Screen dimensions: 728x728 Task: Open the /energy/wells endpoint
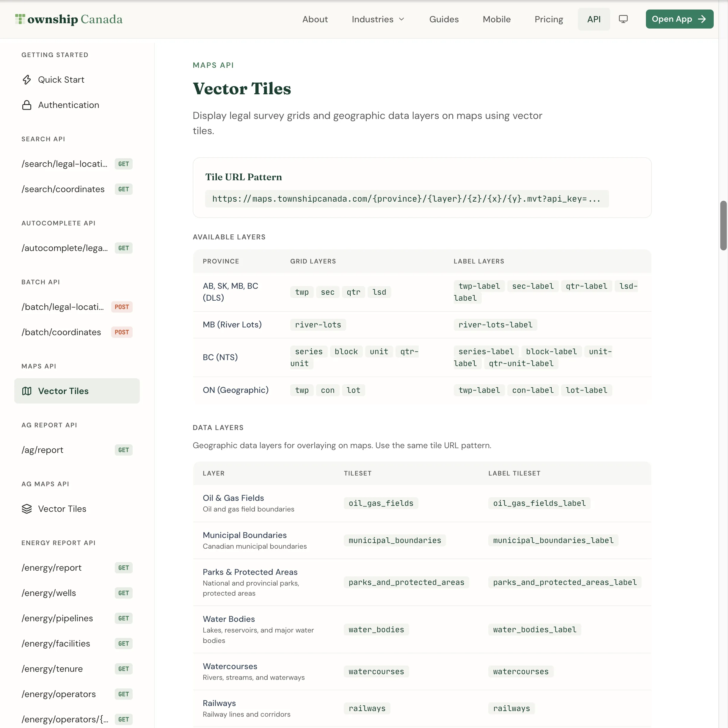click(77, 593)
